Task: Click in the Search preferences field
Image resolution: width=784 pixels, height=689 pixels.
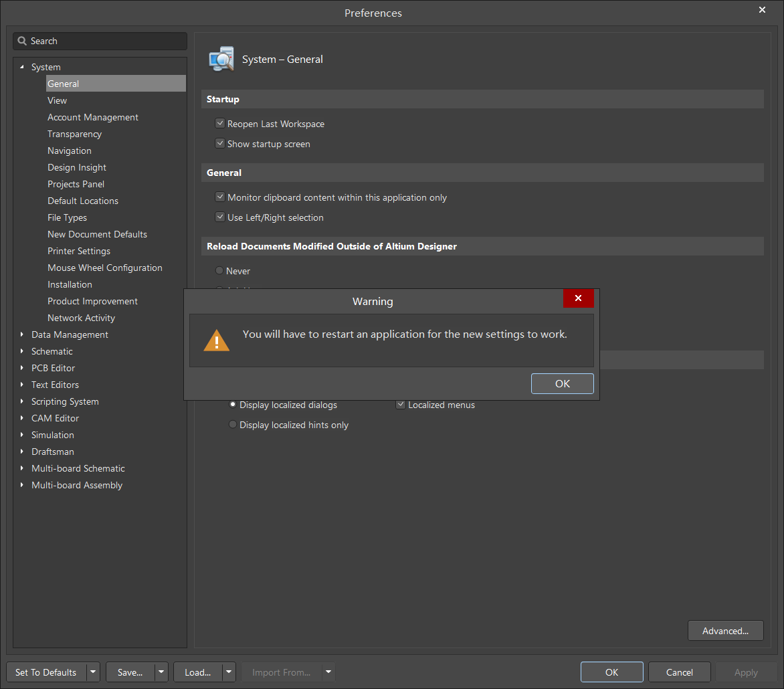Action: tap(100, 41)
